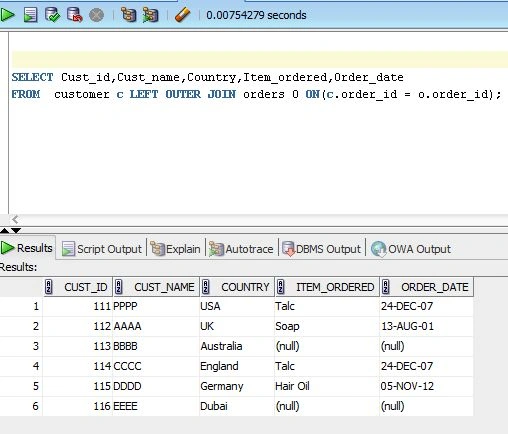Click the grey Cancel execution icon
Viewport: 508px width, 434px height.
click(x=97, y=15)
